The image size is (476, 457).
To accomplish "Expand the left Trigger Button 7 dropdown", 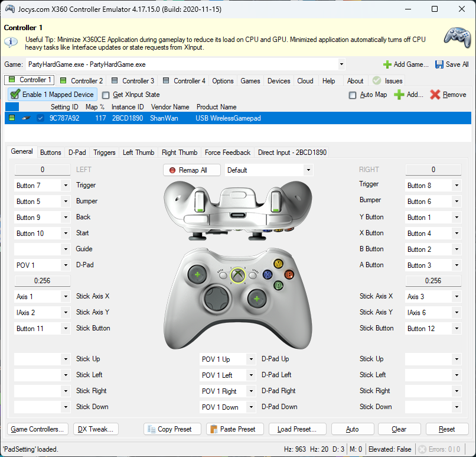I will pos(66,186).
